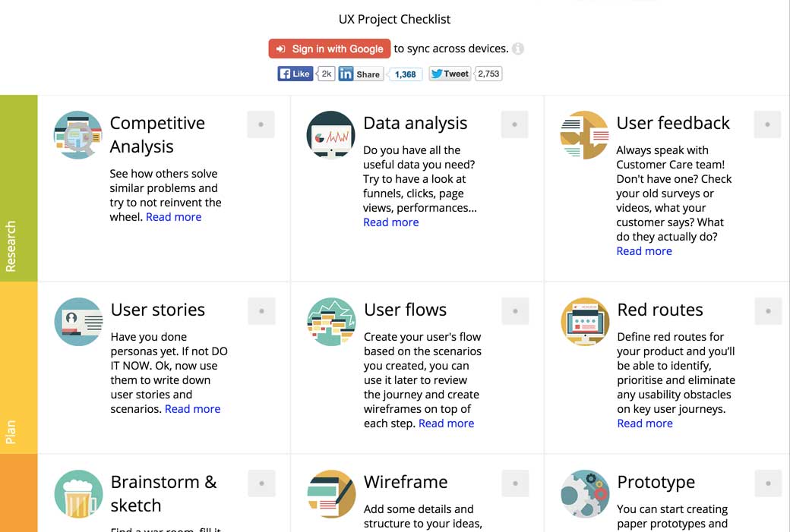This screenshot has height=532, width=790.
Task: Click the Red routes browser icon
Action: coord(584,321)
